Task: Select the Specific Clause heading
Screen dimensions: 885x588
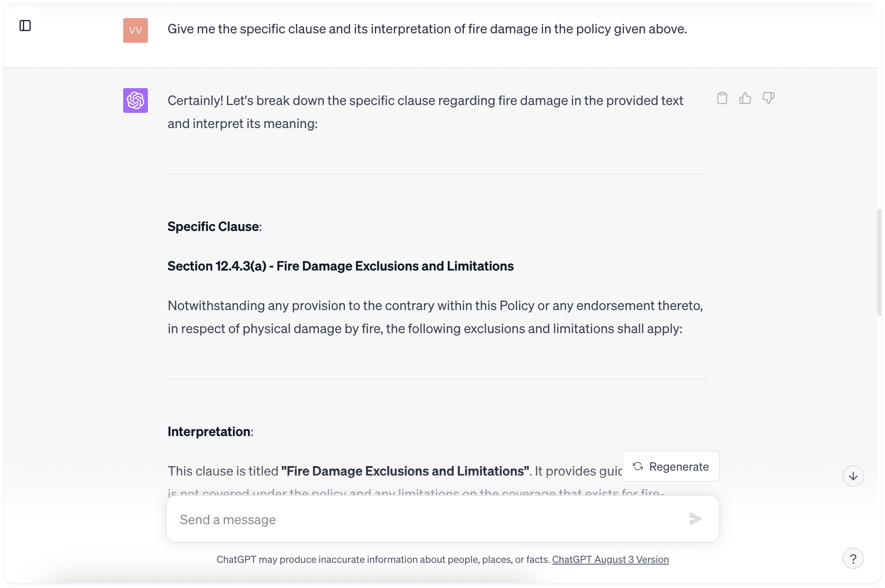Action: (x=214, y=226)
